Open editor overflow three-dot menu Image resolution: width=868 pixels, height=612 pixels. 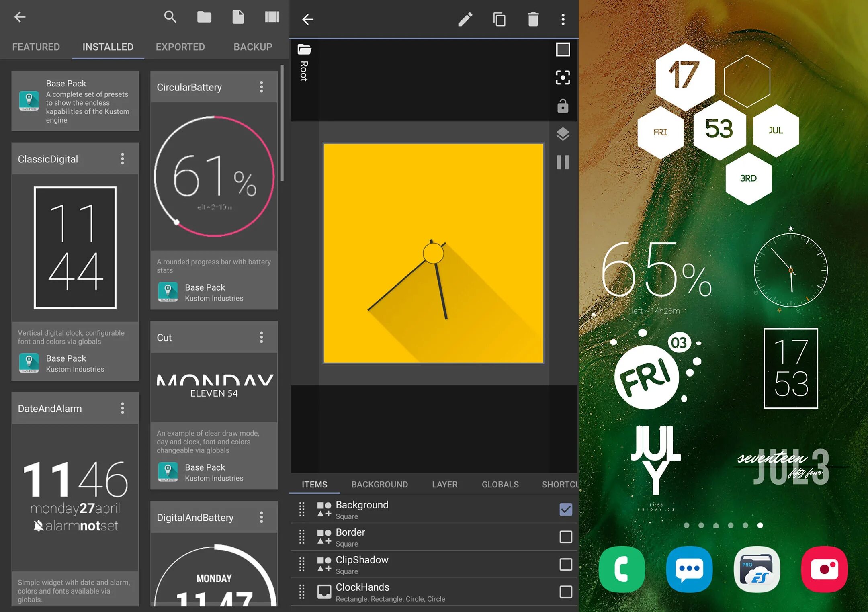[x=563, y=19]
